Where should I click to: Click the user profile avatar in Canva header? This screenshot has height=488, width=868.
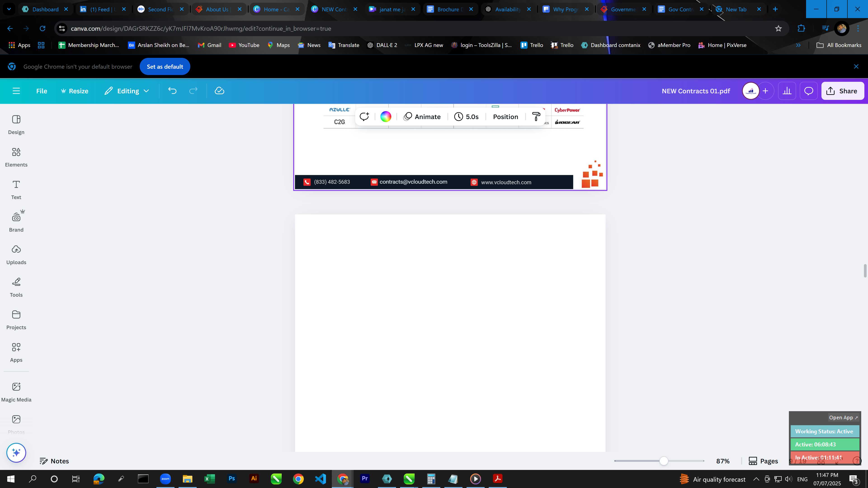pos(751,91)
